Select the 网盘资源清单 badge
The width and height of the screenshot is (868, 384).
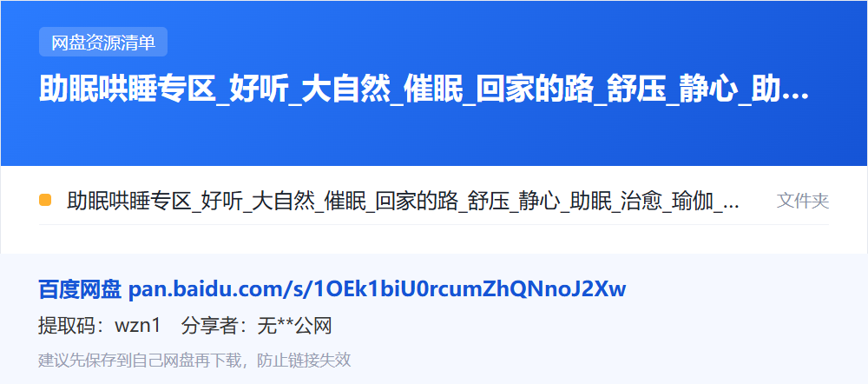coord(103,42)
